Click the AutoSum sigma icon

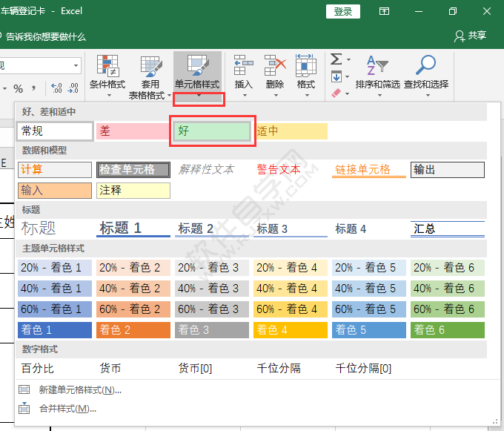336,59
